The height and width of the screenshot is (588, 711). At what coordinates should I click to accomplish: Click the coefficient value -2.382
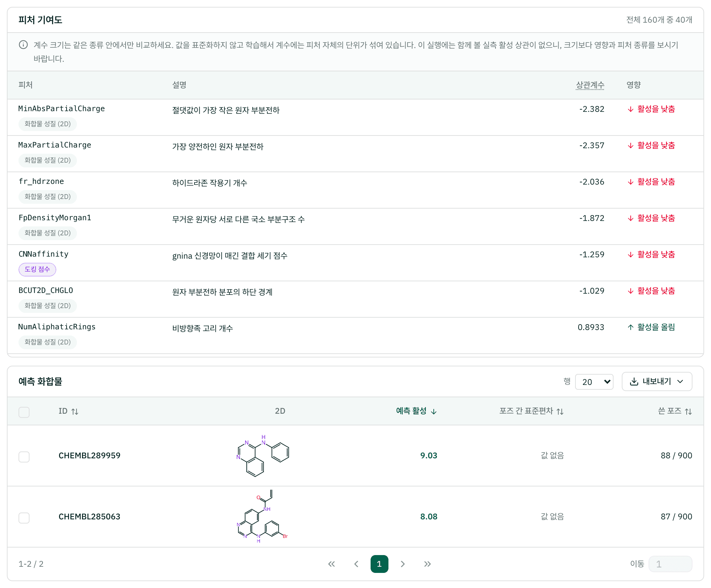point(592,109)
